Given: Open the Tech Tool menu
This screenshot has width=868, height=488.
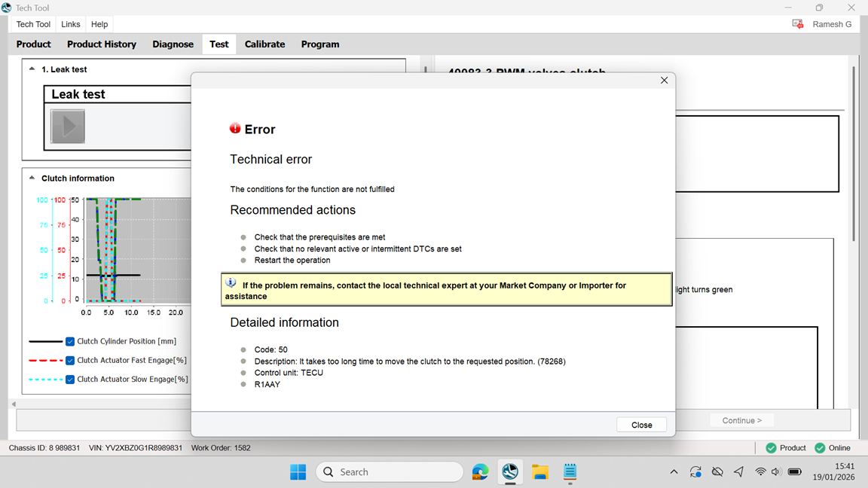Looking at the screenshot, I should [33, 24].
